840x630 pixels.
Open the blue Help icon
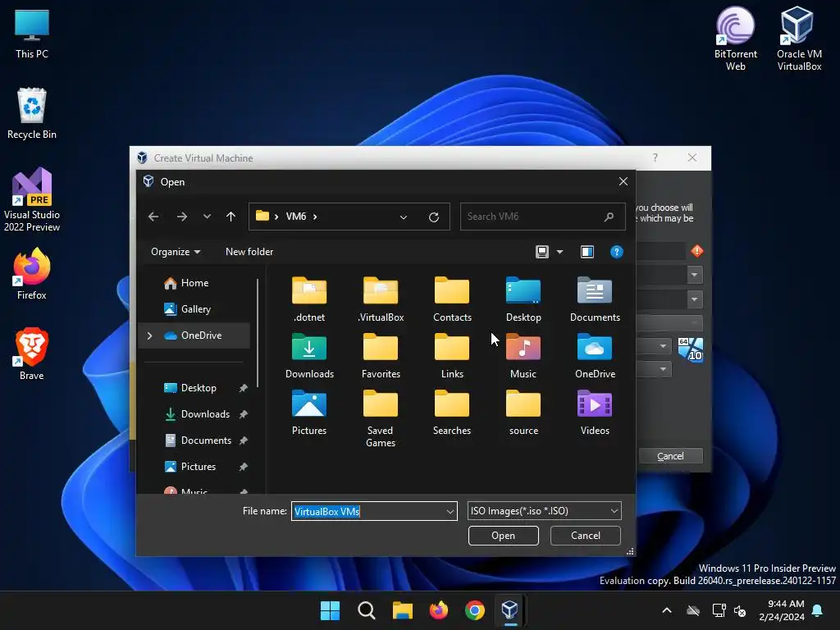pos(617,252)
